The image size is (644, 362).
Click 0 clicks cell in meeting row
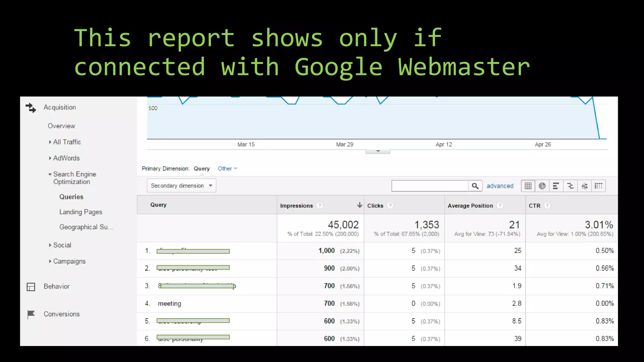click(413, 304)
